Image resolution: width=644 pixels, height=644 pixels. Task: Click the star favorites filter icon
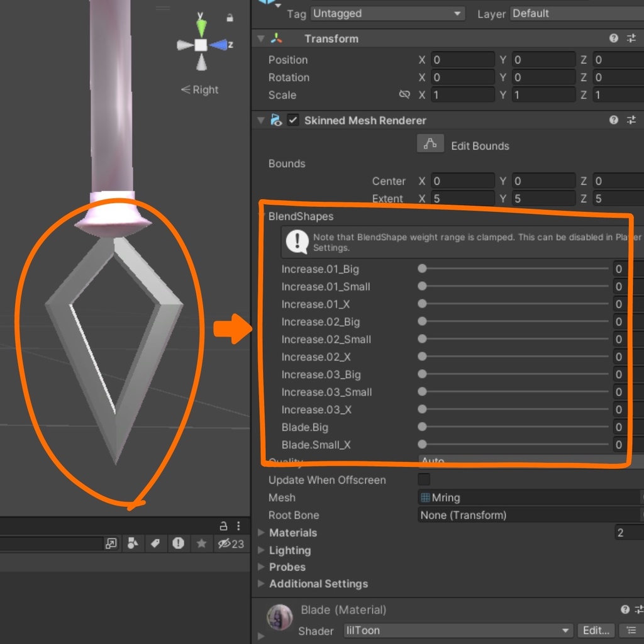tap(201, 543)
